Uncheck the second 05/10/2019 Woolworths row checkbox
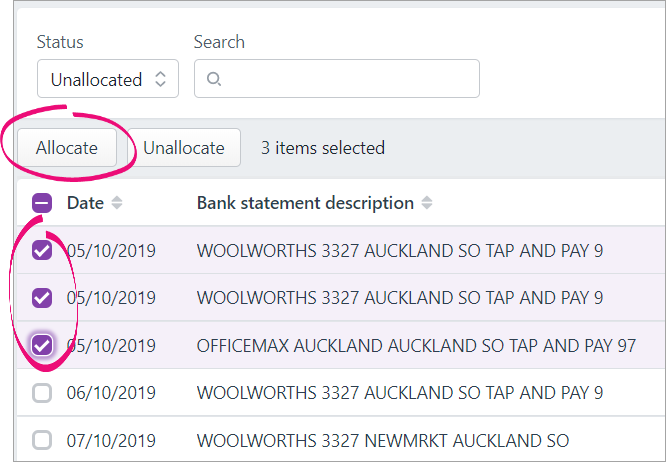 42,297
